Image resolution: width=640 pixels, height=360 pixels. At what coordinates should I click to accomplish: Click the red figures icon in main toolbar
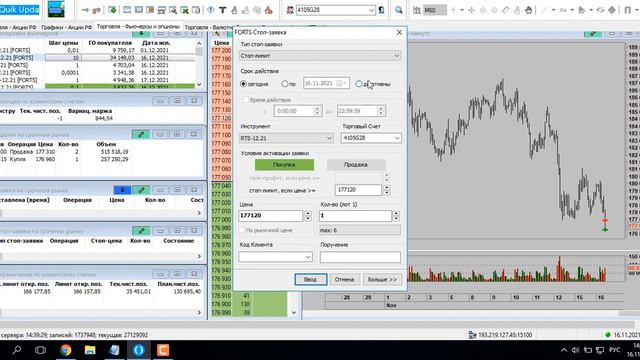268,10
